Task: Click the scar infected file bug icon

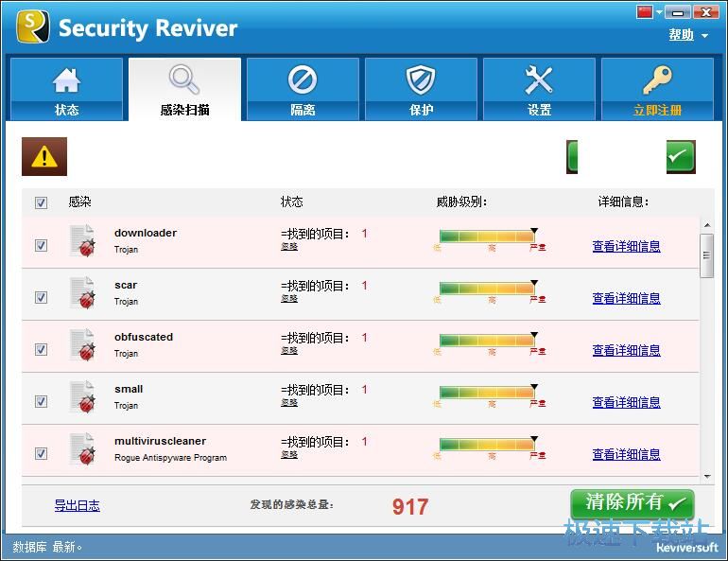Action: (82, 292)
